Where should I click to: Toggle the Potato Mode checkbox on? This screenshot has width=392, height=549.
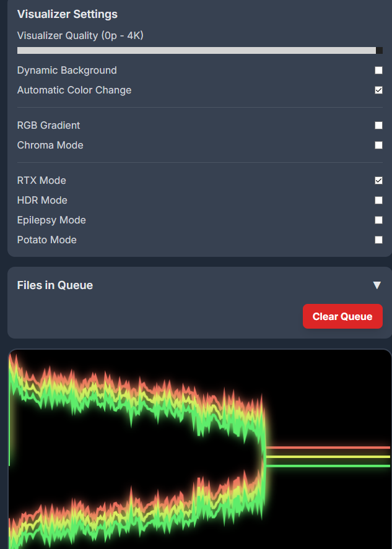378,240
